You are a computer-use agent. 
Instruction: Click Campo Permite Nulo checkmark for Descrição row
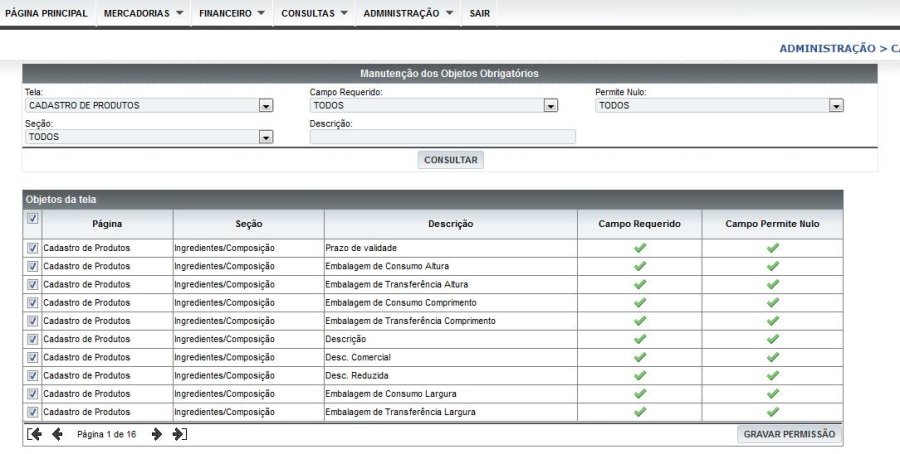click(x=772, y=339)
